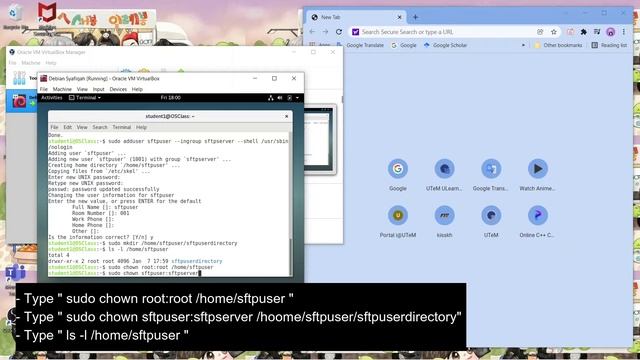Viewport: 640px width, 360px height.
Task: Open the Debian system menu arrow
Action: click(x=297, y=98)
